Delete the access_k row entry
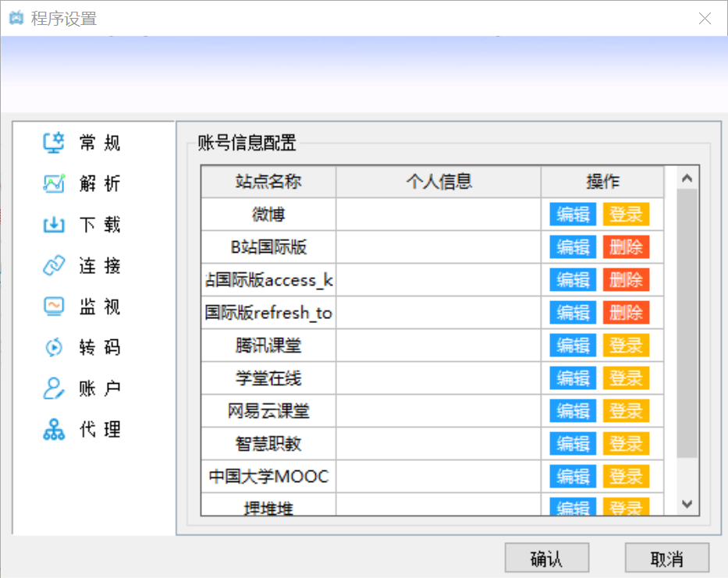The height and width of the screenshot is (578, 728). [626, 280]
